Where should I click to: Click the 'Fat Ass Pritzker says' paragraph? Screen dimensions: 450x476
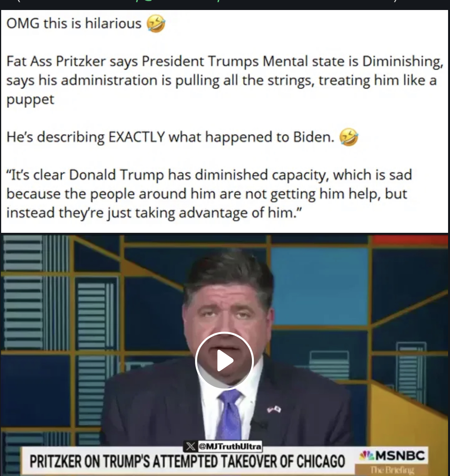pyautogui.click(x=225, y=80)
